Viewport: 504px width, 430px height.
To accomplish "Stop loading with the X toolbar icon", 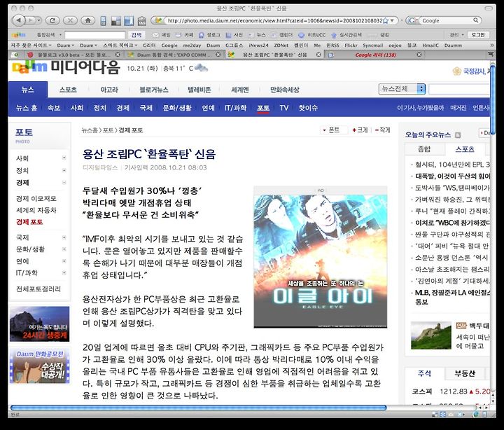I will coord(70,20).
